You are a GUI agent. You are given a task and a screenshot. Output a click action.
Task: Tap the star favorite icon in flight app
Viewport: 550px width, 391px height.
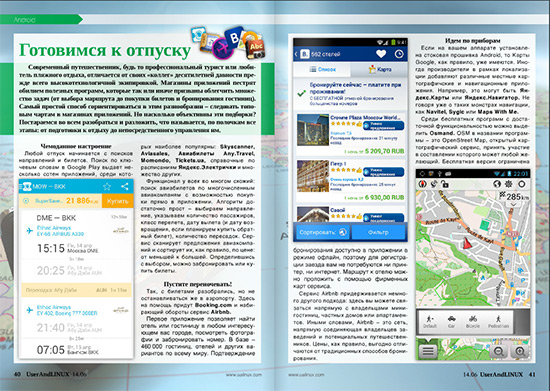point(107,187)
